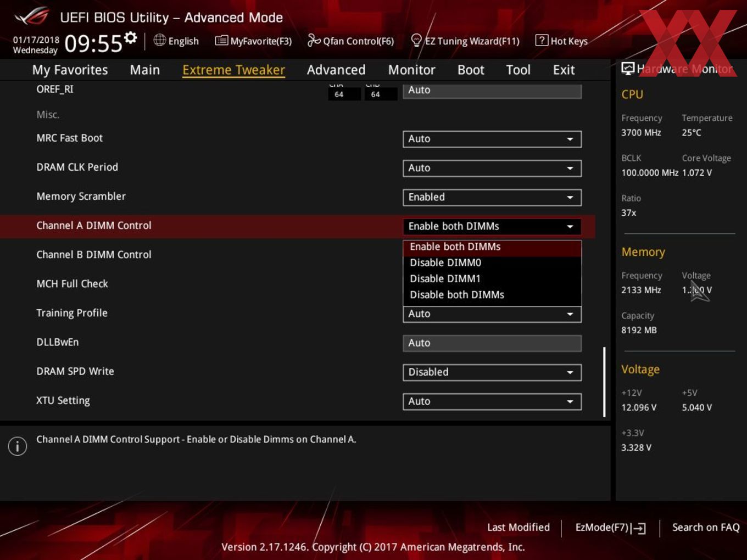Click the settings list scrollbar
The width and height of the screenshot is (747, 560).
tap(604, 382)
